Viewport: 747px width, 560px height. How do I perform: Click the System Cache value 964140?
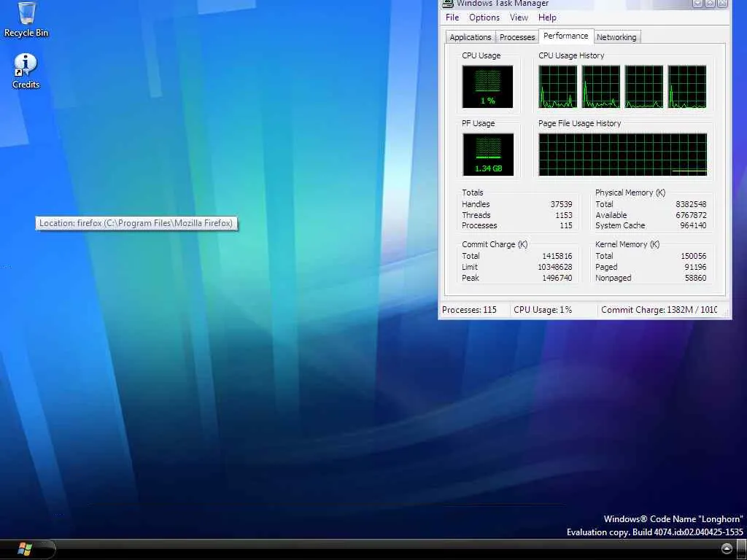tap(693, 226)
